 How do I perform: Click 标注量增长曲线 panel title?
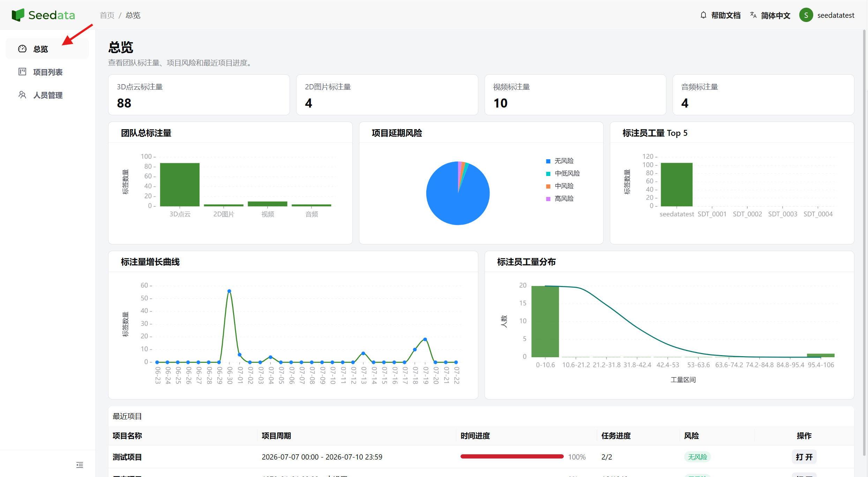150,262
